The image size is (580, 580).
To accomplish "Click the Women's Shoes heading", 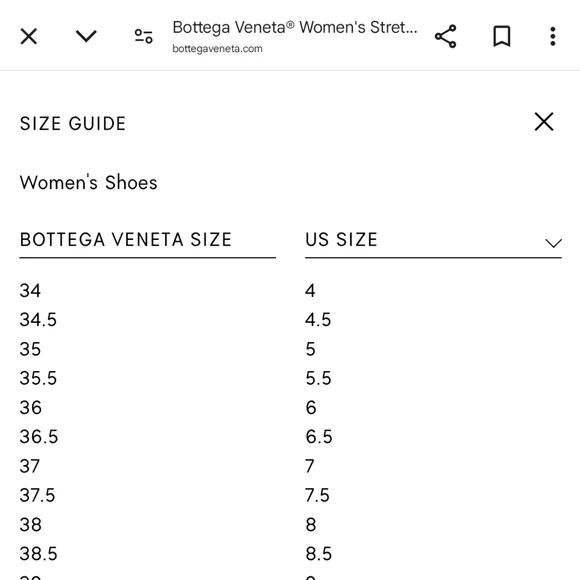I will tap(88, 182).
